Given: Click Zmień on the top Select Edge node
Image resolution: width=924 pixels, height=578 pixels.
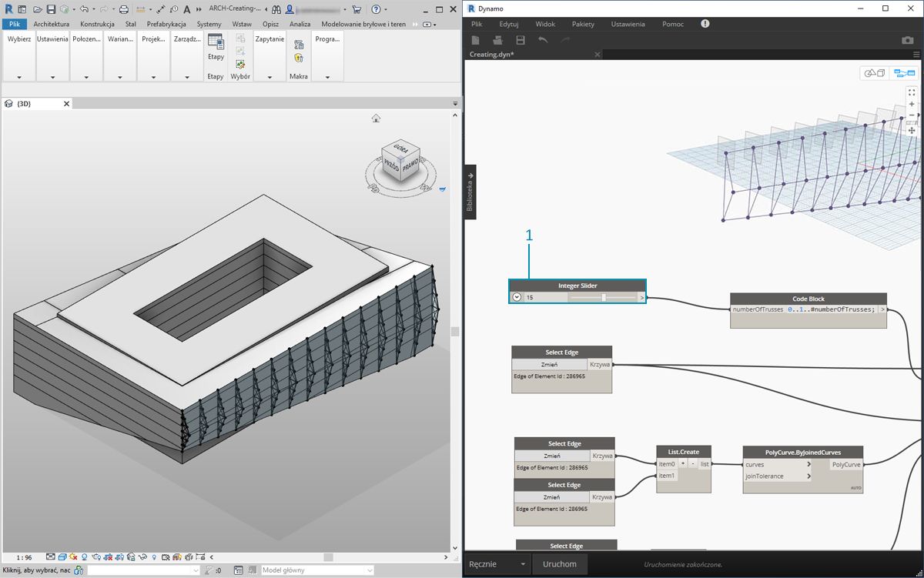Looking at the screenshot, I should pos(550,364).
